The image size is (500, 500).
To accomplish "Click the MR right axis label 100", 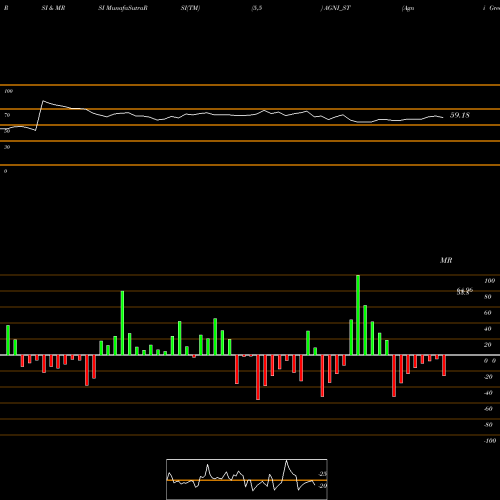I will (489, 281).
